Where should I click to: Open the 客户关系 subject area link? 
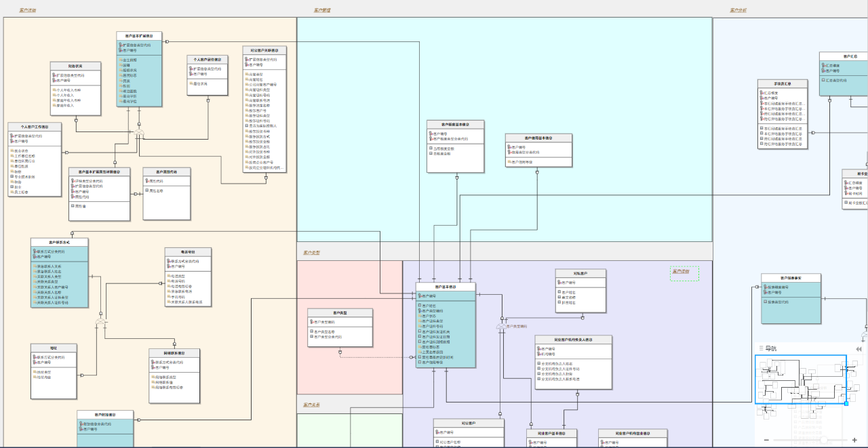click(x=311, y=405)
